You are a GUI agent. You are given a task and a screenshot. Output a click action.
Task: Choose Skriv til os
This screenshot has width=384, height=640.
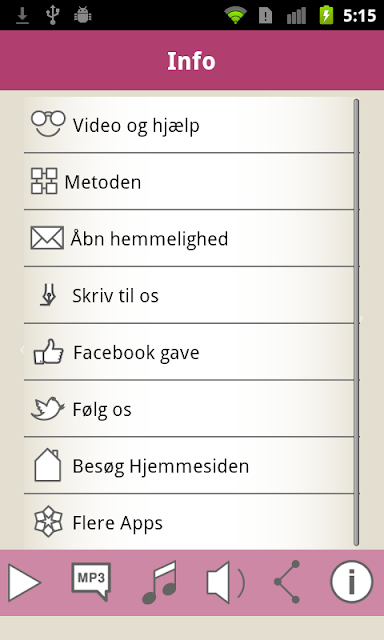pos(189,295)
